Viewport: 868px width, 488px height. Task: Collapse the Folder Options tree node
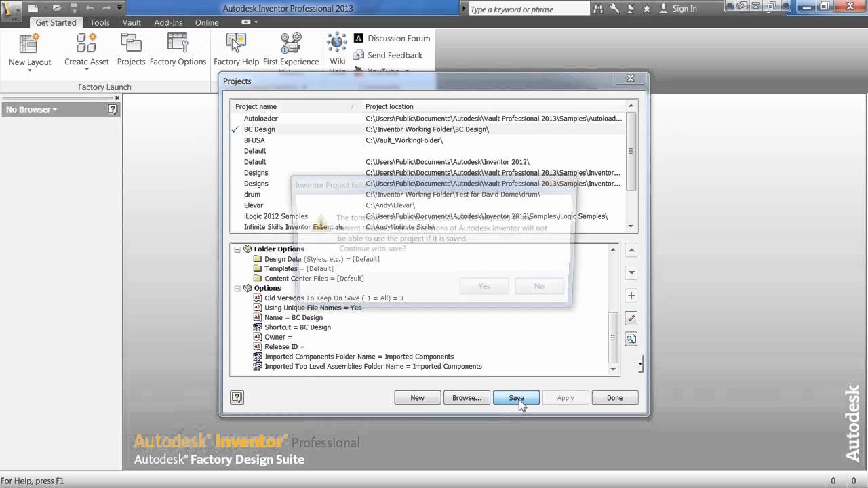pyautogui.click(x=237, y=249)
